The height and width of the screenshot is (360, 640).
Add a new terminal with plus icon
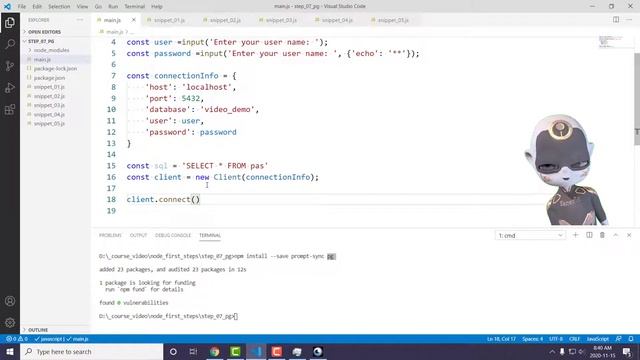(x=576, y=235)
